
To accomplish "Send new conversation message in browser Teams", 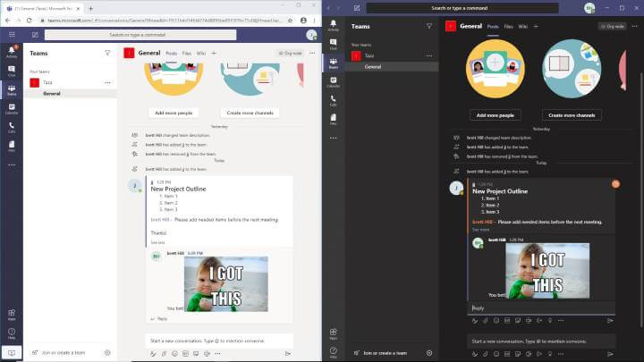I will [288, 353].
